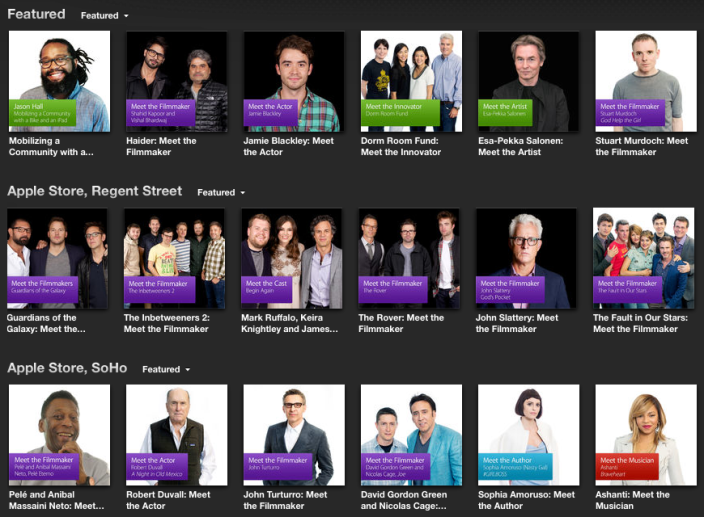Select the Jamie Blackley podcast artwork

294,81
